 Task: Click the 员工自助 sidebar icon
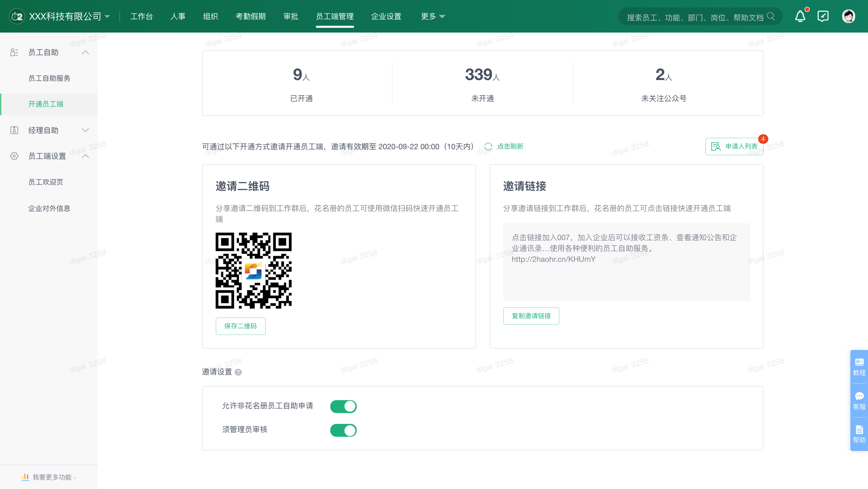coord(14,52)
